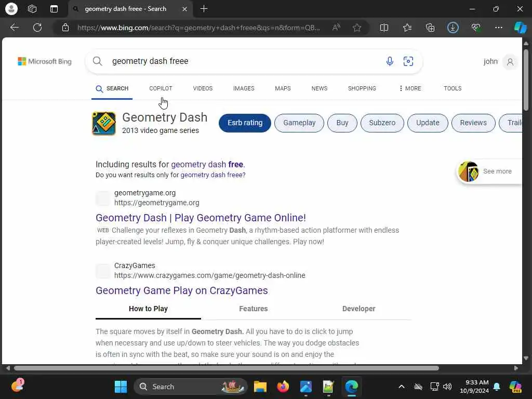
Task: Open the TOOLS options
Action: pyautogui.click(x=453, y=88)
